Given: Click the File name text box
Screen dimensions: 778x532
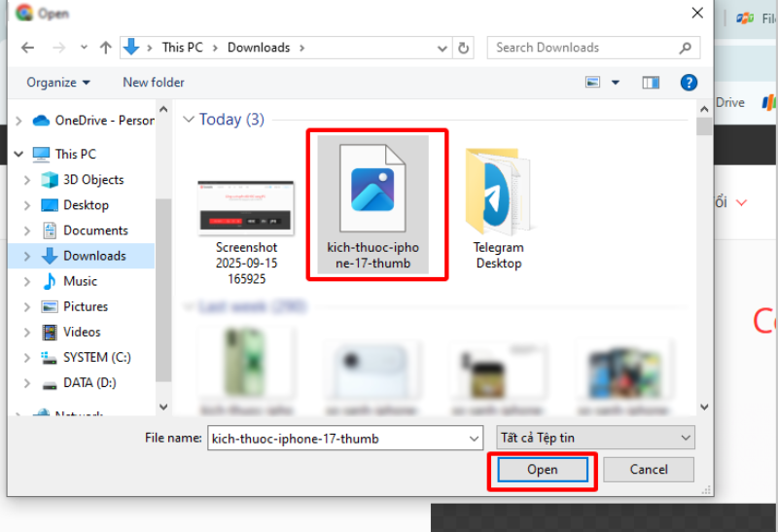Looking at the screenshot, I should [x=338, y=439].
